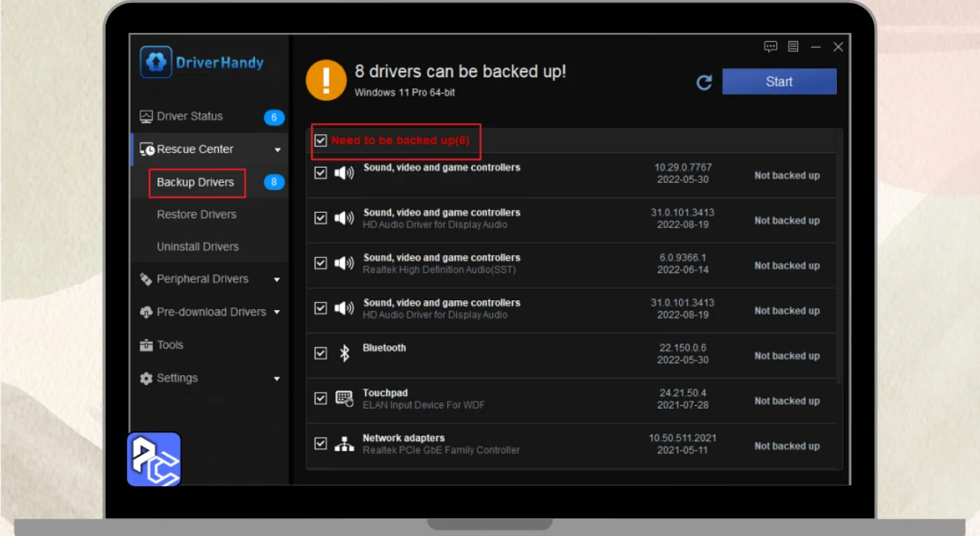Open the Restore Drivers page
Viewport: 980px width, 536px height.
point(197,214)
